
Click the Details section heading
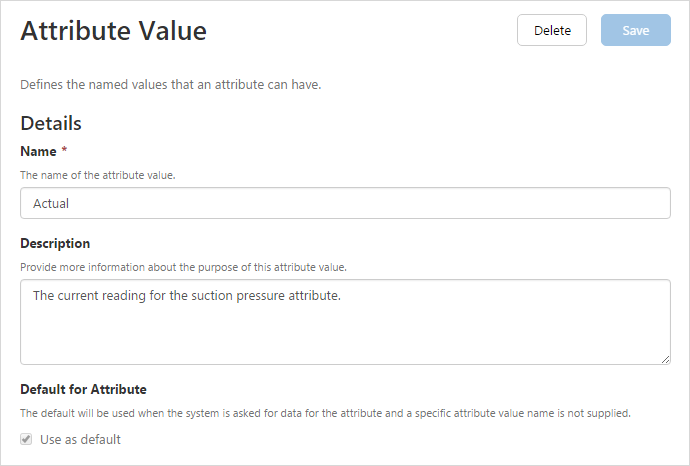51,123
